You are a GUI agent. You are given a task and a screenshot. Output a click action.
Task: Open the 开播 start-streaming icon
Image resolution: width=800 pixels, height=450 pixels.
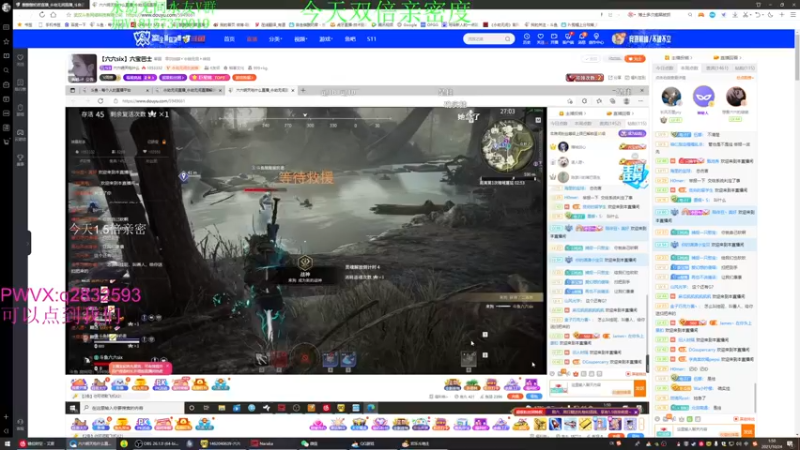[554, 38]
